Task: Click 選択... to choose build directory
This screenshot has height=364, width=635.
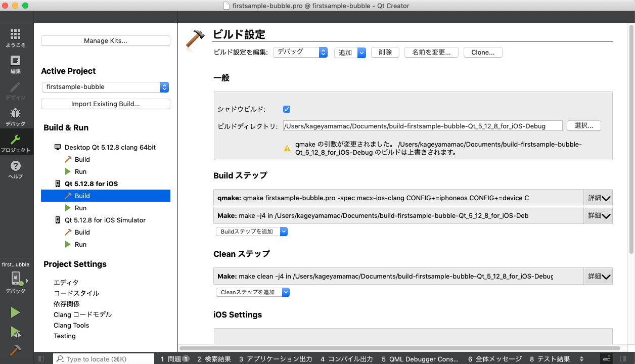Action: tap(584, 126)
